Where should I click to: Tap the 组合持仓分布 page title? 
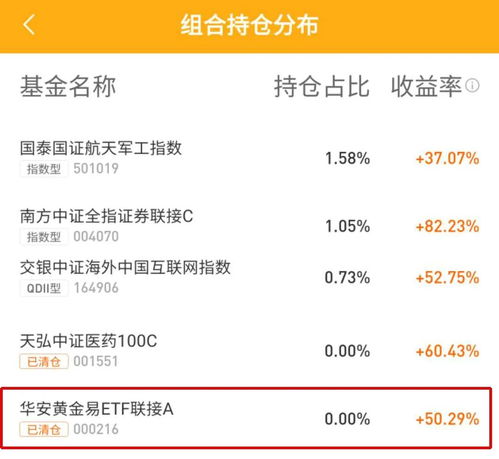(249, 25)
